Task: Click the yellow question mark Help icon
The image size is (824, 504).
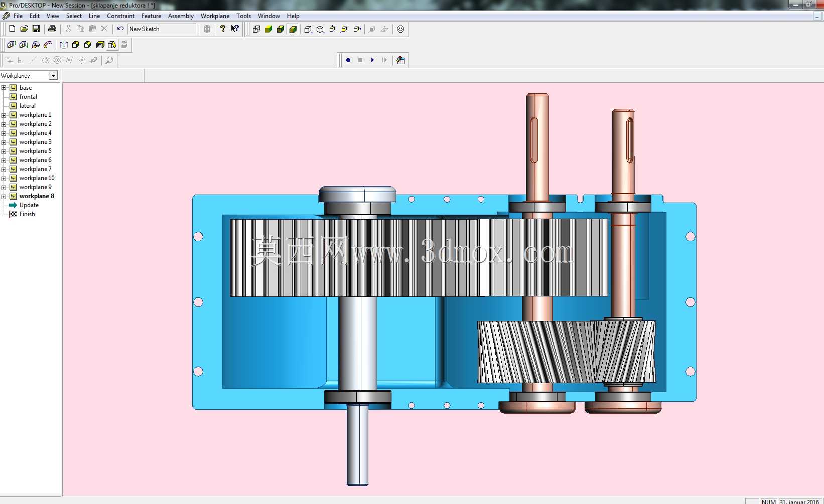Action: point(223,29)
